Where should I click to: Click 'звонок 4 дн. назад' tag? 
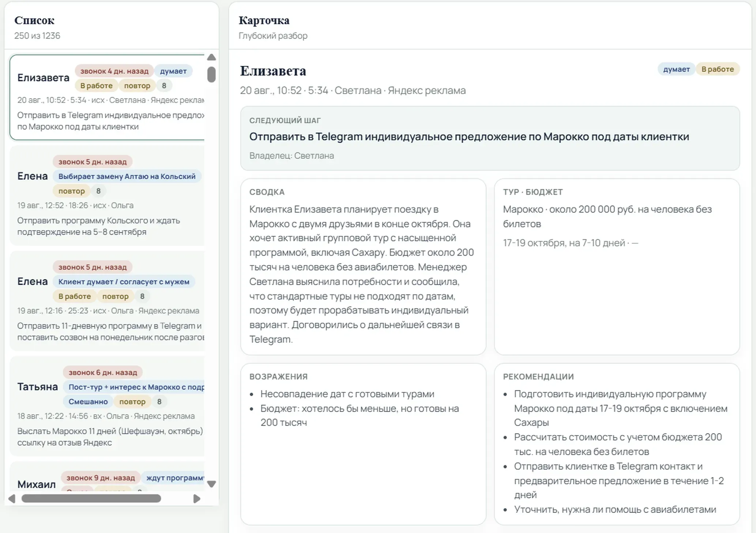(114, 71)
